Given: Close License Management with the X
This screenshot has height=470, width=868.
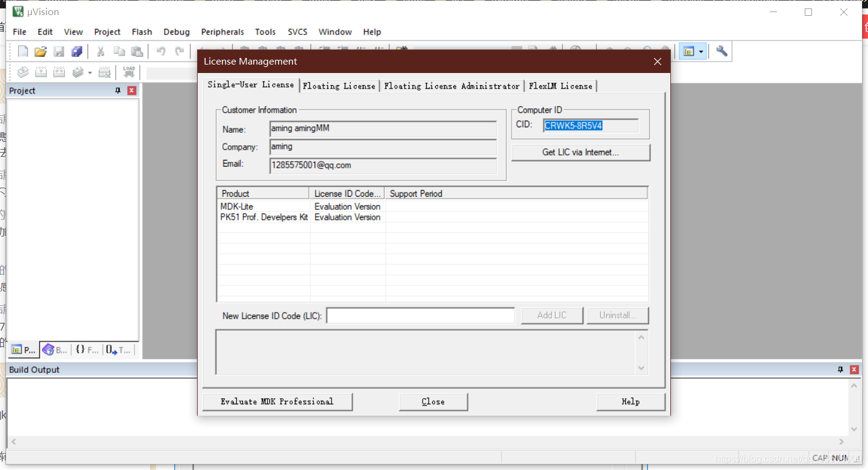Looking at the screenshot, I should 658,62.
